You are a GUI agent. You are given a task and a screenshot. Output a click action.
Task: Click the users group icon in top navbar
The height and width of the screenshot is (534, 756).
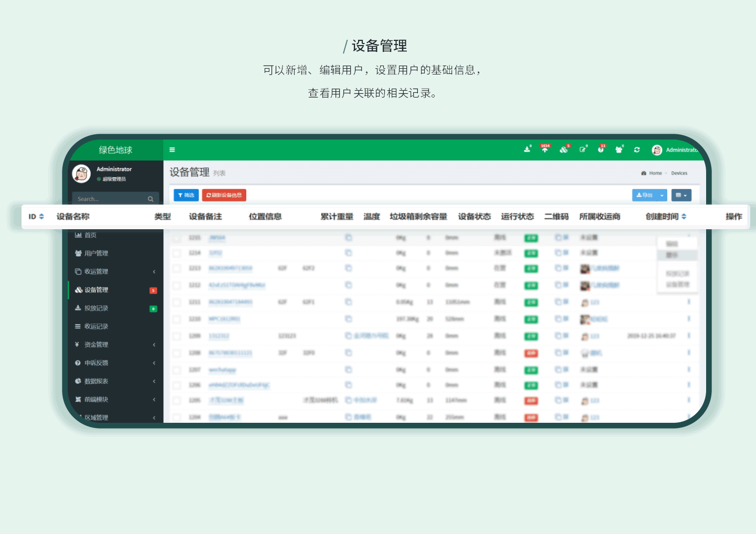pos(619,150)
